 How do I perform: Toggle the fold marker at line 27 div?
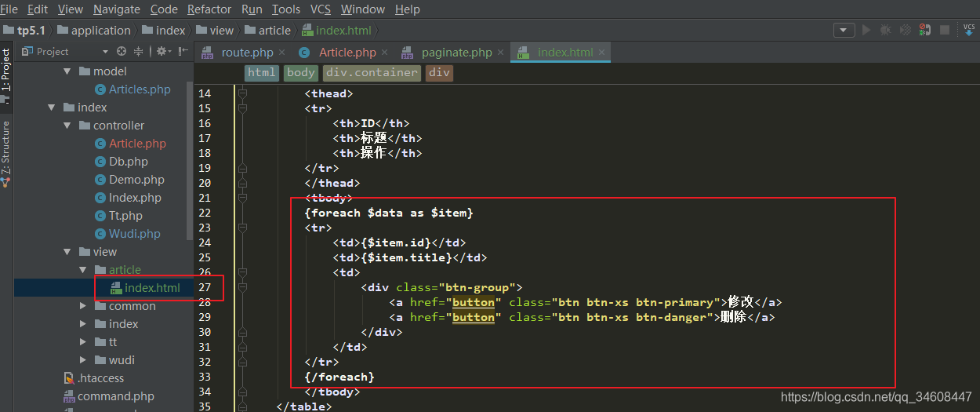click(x=243, y=287)
